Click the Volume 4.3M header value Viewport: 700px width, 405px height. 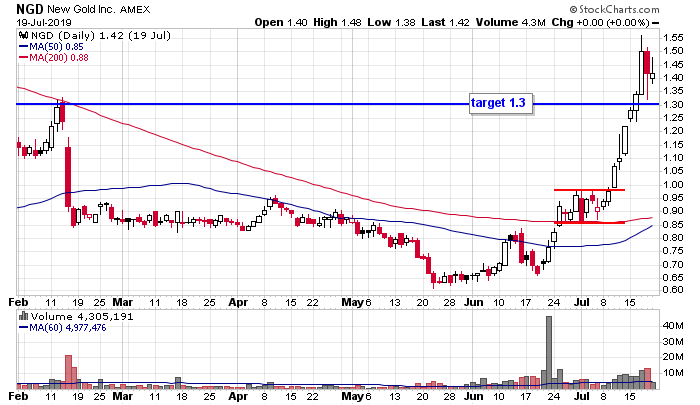pos(510,22)
